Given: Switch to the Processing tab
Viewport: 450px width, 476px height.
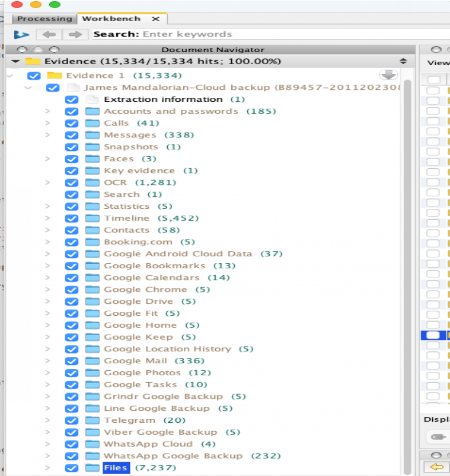Looking at the screenshot, I should pyautogui.click(x=44, y=19).
